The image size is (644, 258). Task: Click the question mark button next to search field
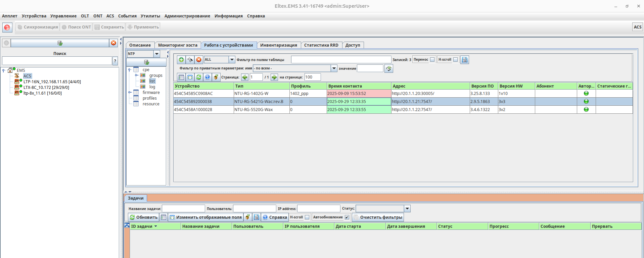click(x=115, y=61)
